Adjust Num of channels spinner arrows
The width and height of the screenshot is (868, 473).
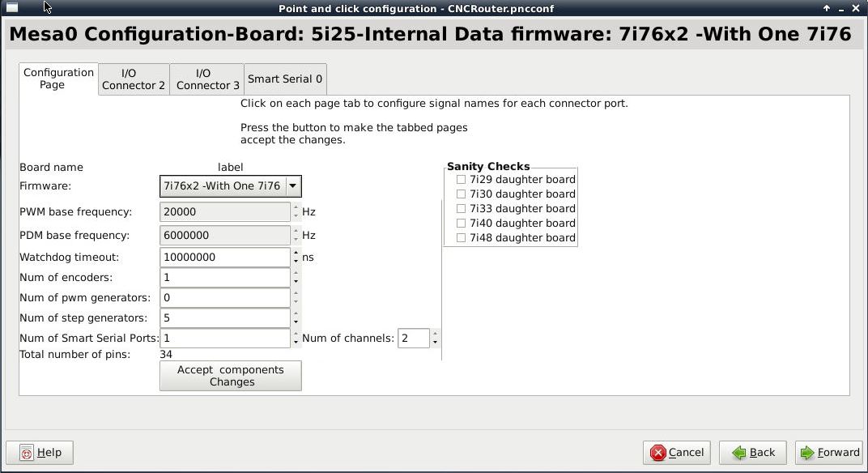click(435, 339)
